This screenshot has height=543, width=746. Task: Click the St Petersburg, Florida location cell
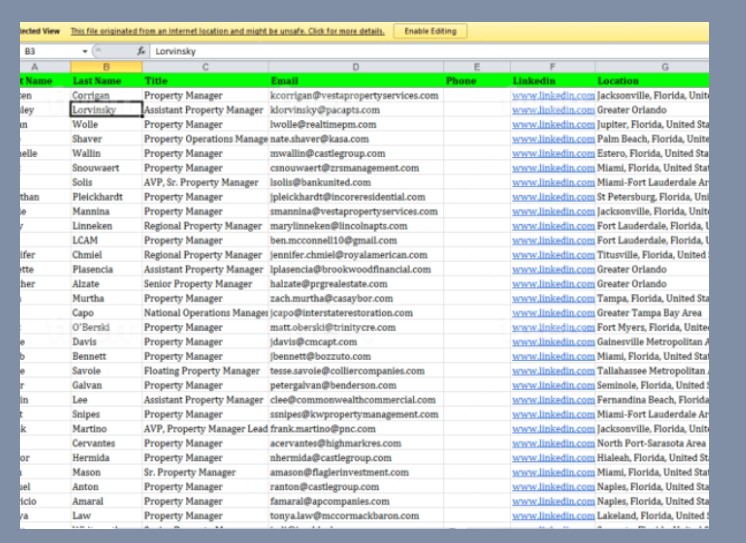(652, 197)
